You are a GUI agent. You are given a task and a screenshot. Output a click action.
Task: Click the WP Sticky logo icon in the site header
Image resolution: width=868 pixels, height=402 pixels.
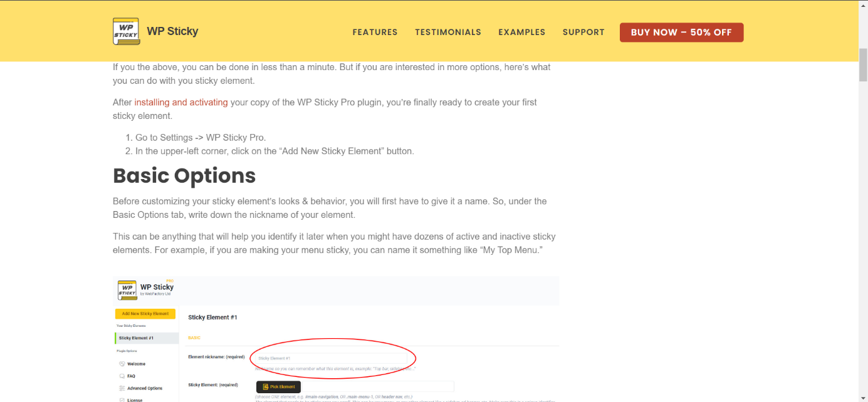126,31
